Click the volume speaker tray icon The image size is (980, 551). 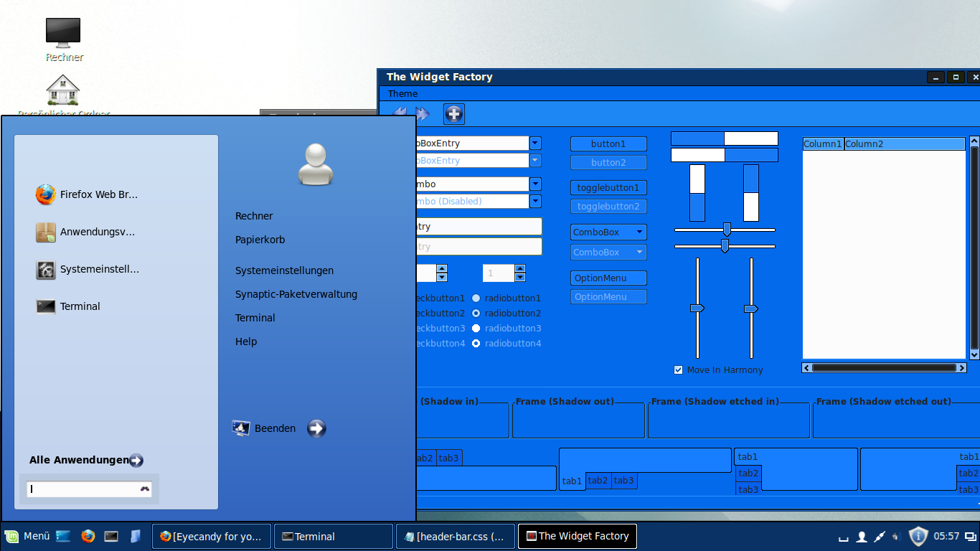tap(896, 537)
